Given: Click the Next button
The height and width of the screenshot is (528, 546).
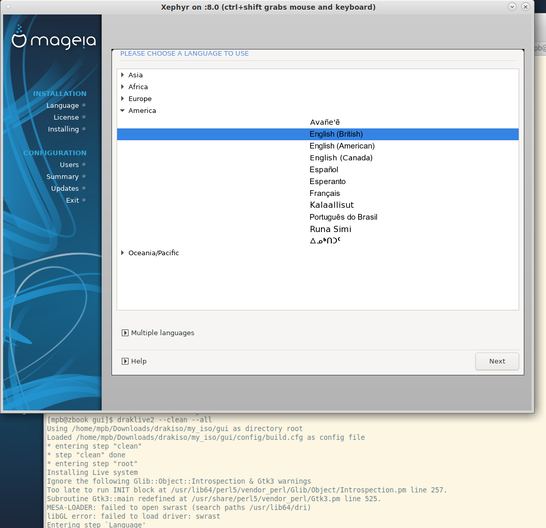Looking at the screenshot, I should [497, 361].
